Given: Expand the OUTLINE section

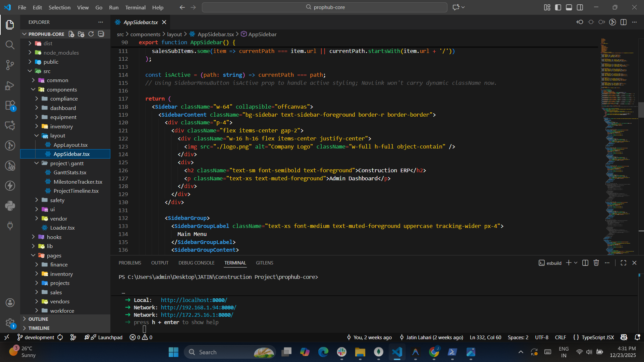Looking at the screenshot, I should point(38,319).
